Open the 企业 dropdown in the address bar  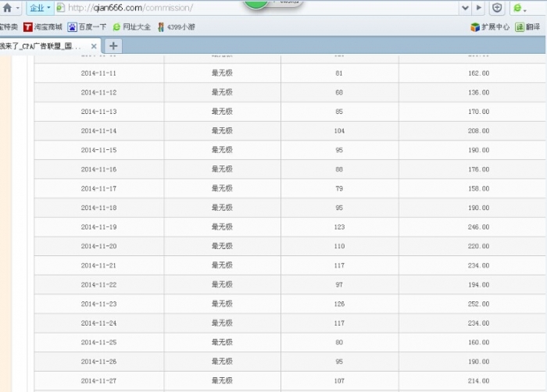(x=40, y=8)
